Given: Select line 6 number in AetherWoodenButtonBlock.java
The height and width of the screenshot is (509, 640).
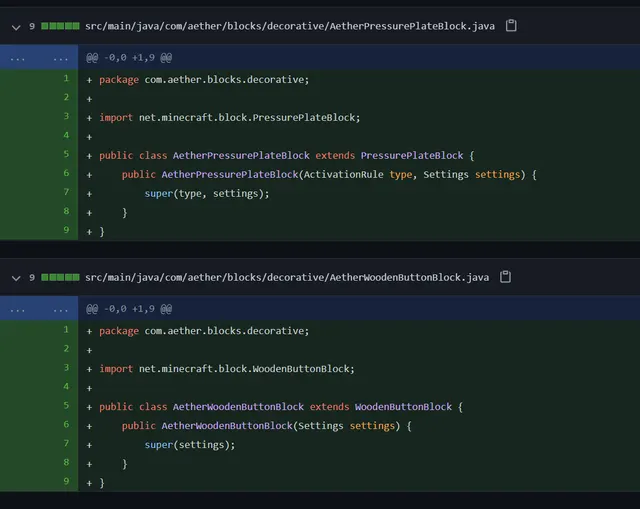Looking at the screenshot, I should pyautogui.click(x=66, y=425).
